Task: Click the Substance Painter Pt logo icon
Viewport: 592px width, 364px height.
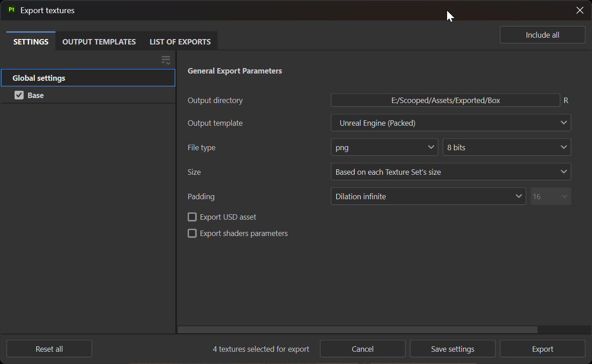Action: (12, 10)
